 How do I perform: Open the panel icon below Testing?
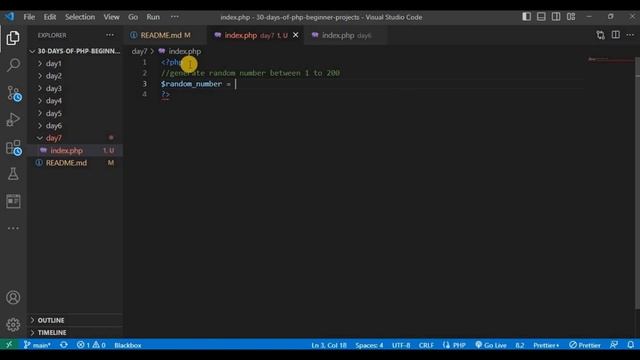pyautogui.click(x=13, y=201)
